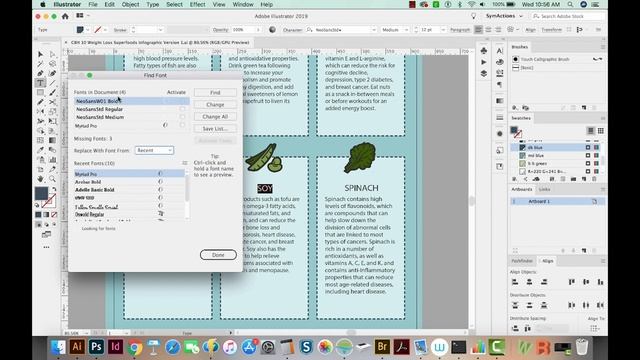This screenshot has height=360, width=640.
Task: Select the Eyedropper tool
Action: click(x=40, y=150)
